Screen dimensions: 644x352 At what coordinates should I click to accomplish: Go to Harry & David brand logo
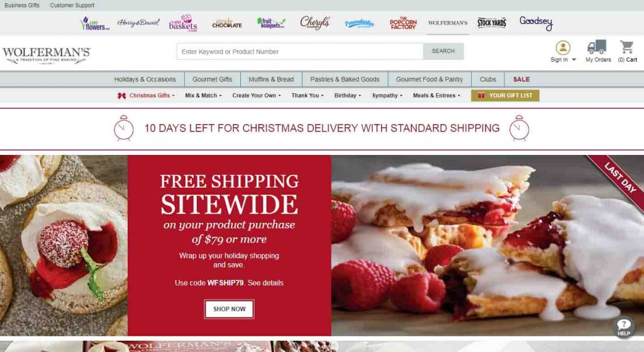pyautogui.click(x=138, y=23)
